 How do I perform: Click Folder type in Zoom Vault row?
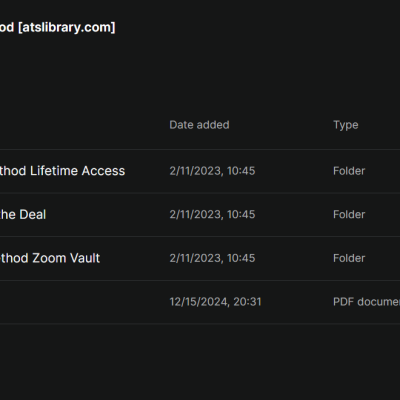349,258
